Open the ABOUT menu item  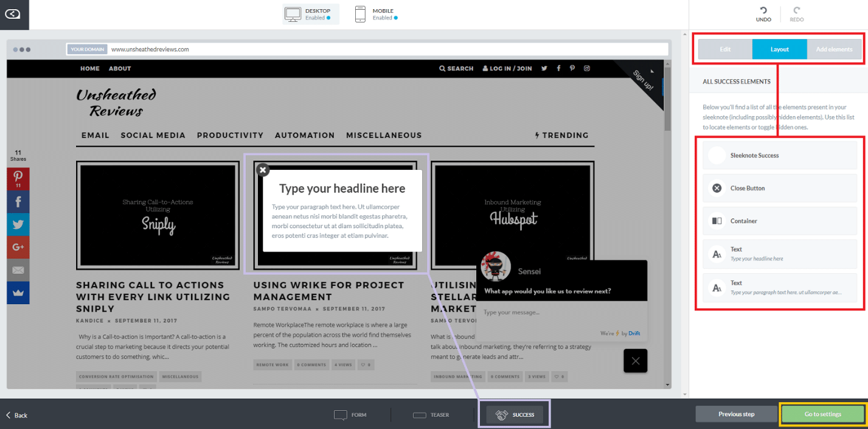[x=120, y=69]
